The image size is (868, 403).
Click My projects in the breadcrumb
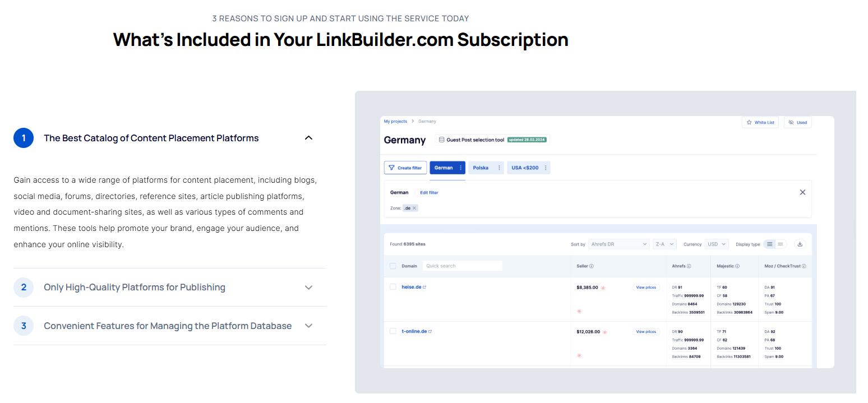coord(395,121)
